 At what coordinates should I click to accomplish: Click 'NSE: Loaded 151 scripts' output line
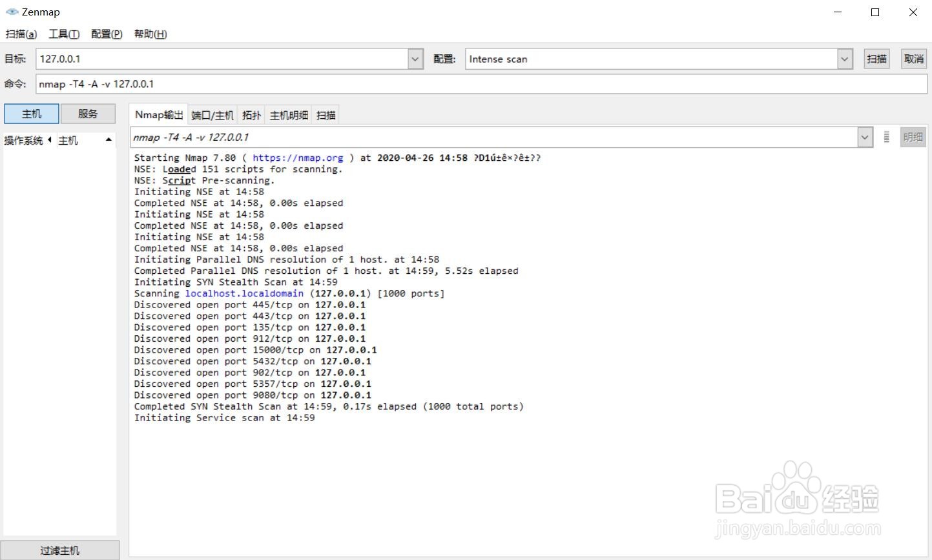(x=238, y=169)
